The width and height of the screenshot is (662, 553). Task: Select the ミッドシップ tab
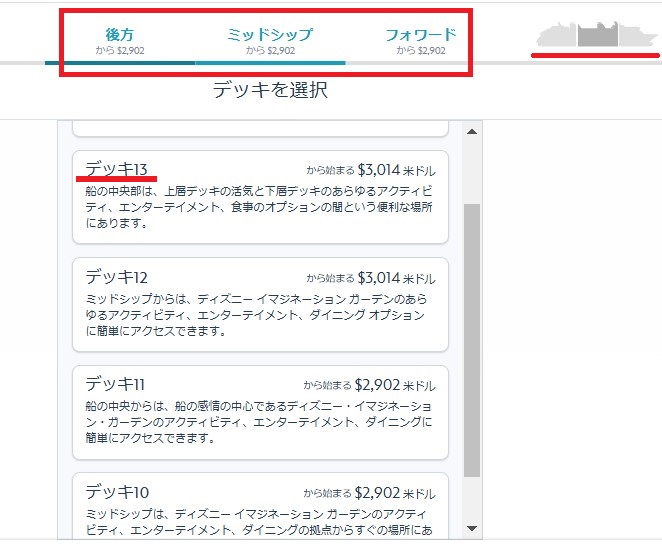[270, 41]
